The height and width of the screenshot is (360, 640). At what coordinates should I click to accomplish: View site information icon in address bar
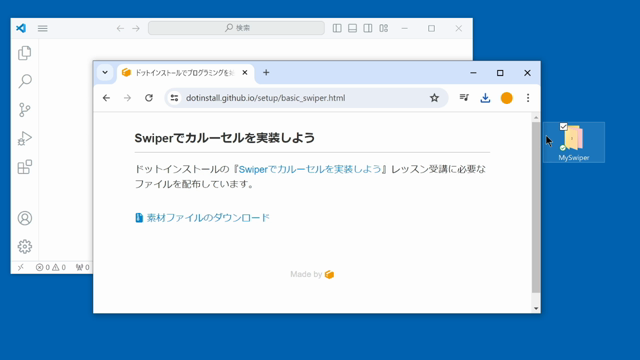pyautogui.click(x=174, y=98)
